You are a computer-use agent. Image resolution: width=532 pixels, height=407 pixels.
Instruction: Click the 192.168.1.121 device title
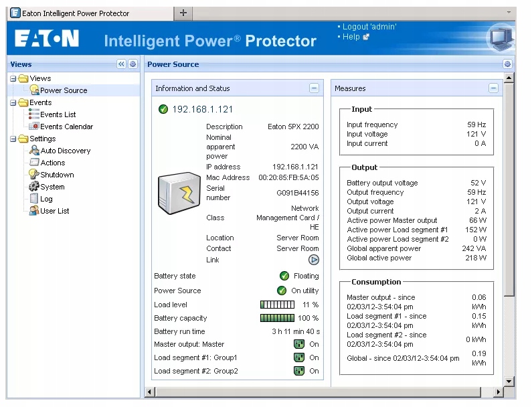pos(203,109)
